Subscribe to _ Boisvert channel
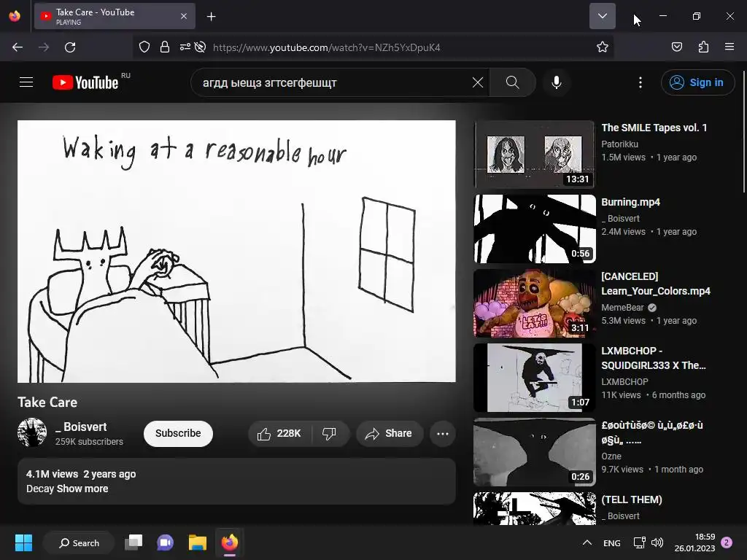 178,433
